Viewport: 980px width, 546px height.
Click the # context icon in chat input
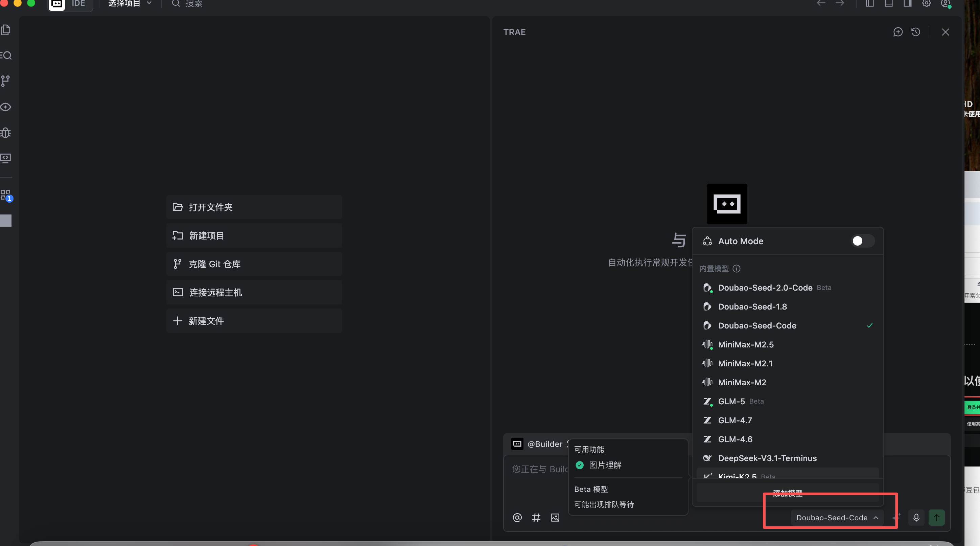536,518
